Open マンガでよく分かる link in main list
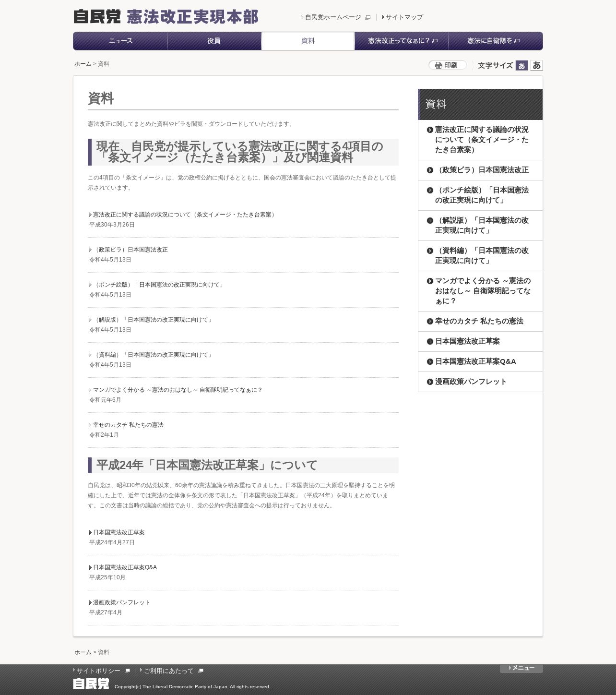 click(178, 390)
